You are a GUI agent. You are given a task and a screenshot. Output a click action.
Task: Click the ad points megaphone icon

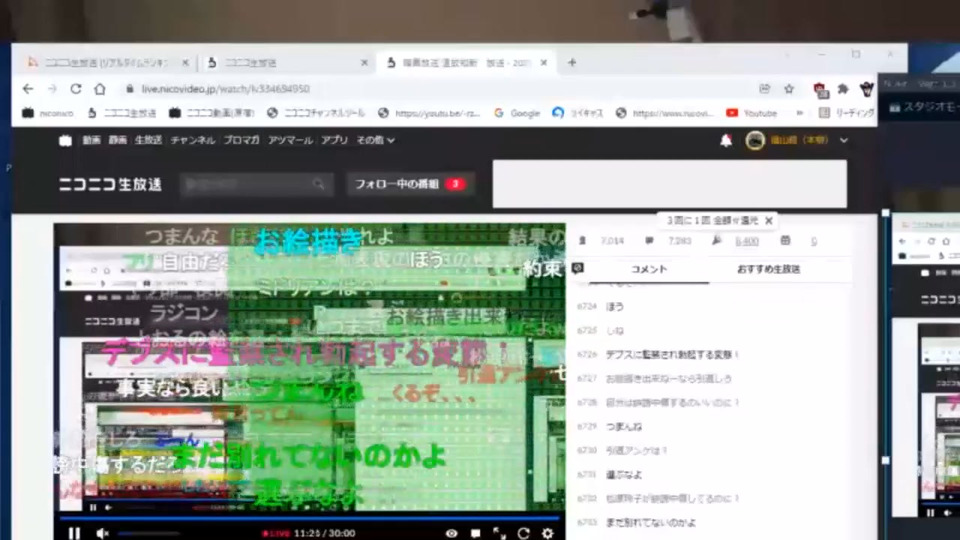716,241
